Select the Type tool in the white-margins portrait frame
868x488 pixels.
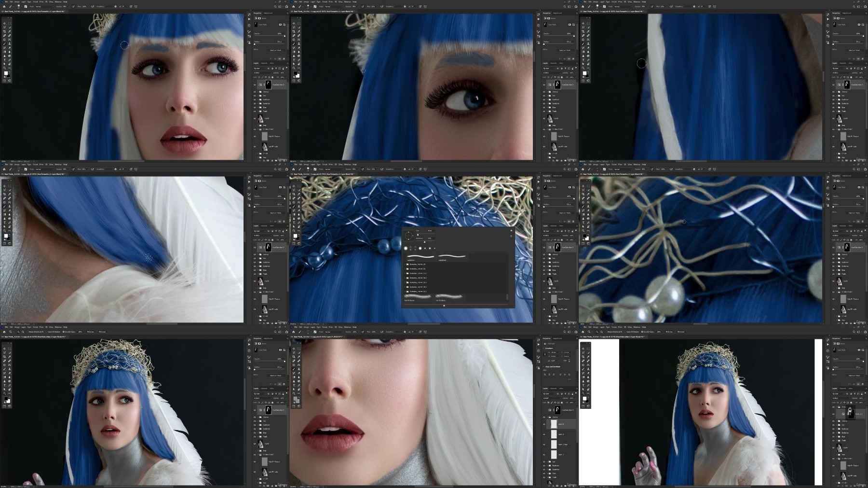[x=583, y=385]
